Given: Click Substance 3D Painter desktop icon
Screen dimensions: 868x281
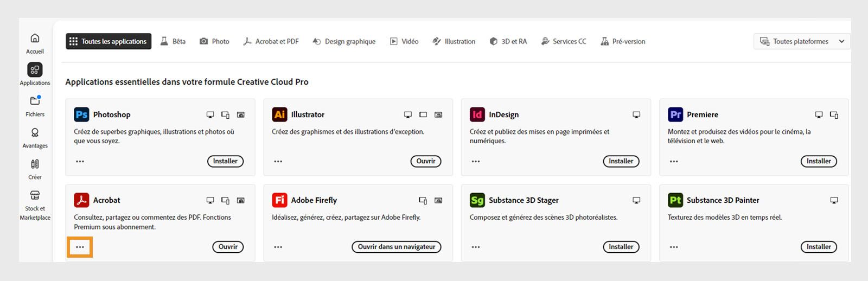Looking at the screenshot, I should click(x=834, y=200).
